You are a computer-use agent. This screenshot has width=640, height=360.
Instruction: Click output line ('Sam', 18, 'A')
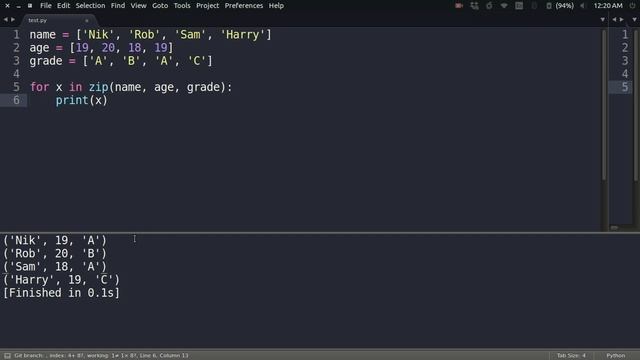pos(55,267)
